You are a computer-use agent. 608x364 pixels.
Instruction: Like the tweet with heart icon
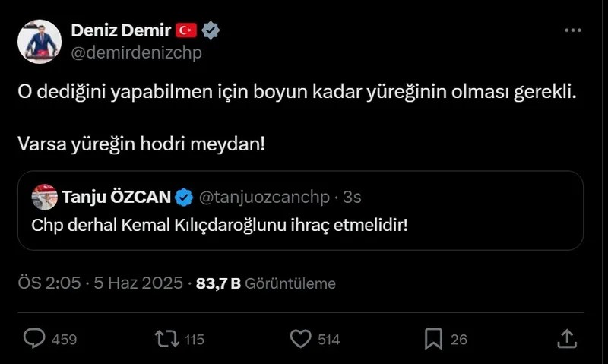tap(301, 338)
